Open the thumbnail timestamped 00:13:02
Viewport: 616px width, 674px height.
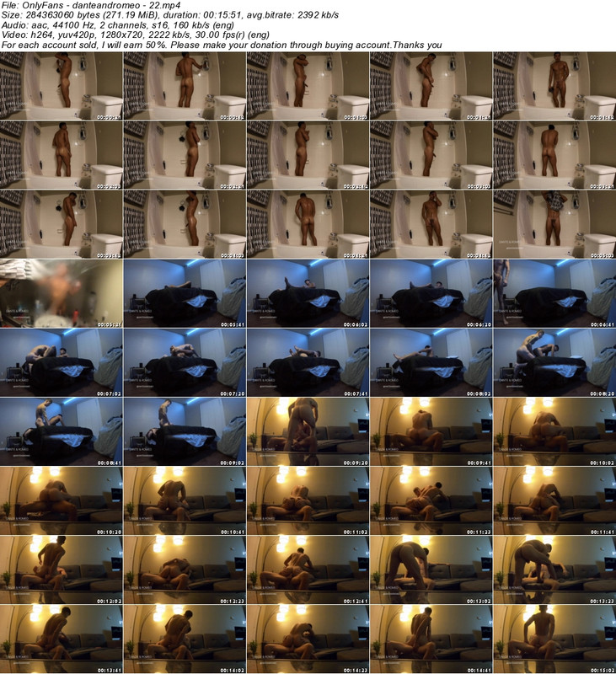tap(431, 569)
